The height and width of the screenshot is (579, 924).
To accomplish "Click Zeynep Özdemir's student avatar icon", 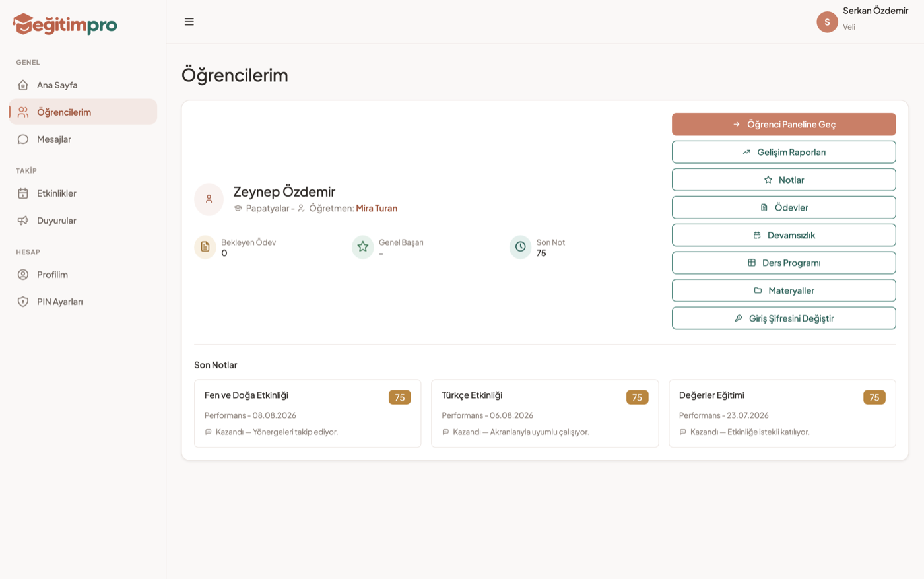I will point(209,199).
